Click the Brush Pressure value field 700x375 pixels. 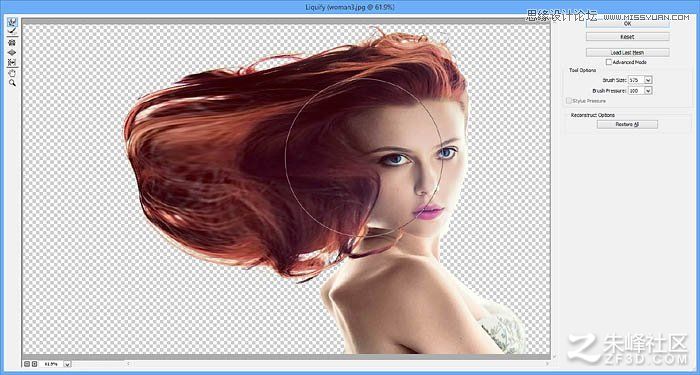[636, 91]
